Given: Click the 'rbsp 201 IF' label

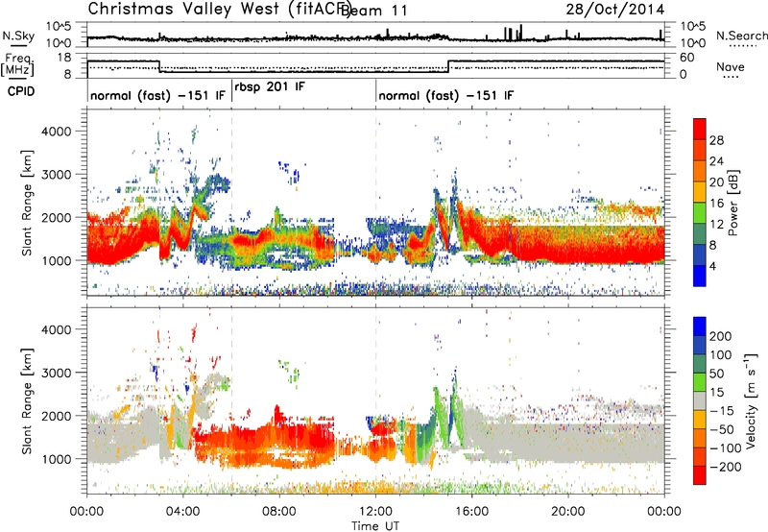Looking at the screenshot, I should point(270,86).
